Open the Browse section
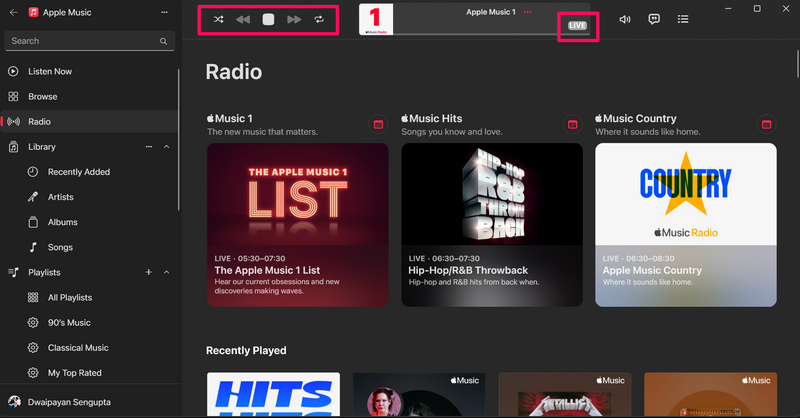 [43, 97]
